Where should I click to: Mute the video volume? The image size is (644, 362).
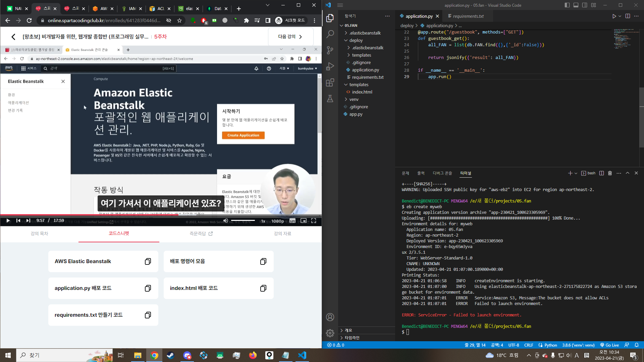[x=225, y=221]
